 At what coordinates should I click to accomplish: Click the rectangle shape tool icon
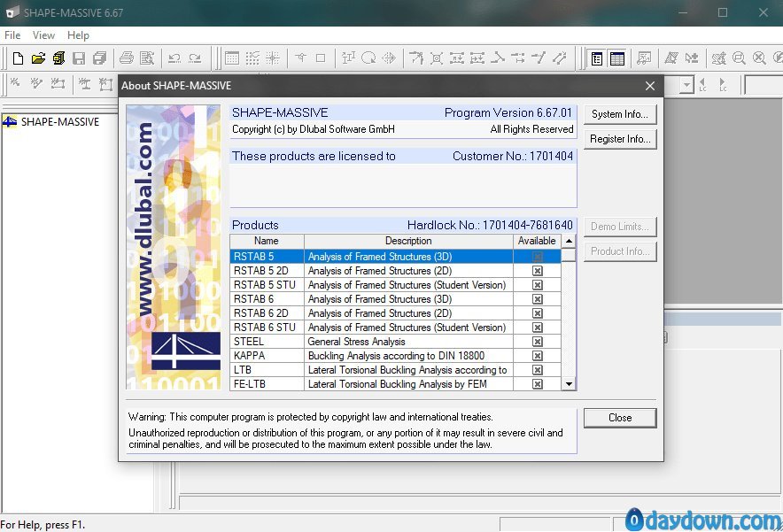pos(321,58)
